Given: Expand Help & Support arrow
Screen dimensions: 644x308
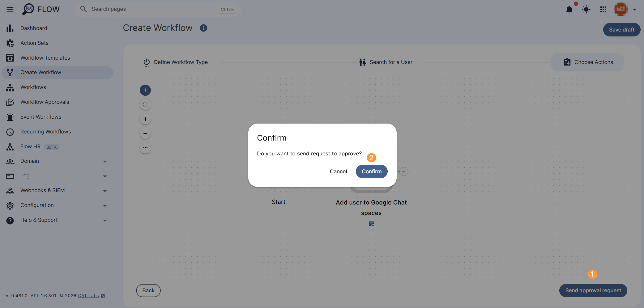Looking at the screenshot, I should pos(105,221).
